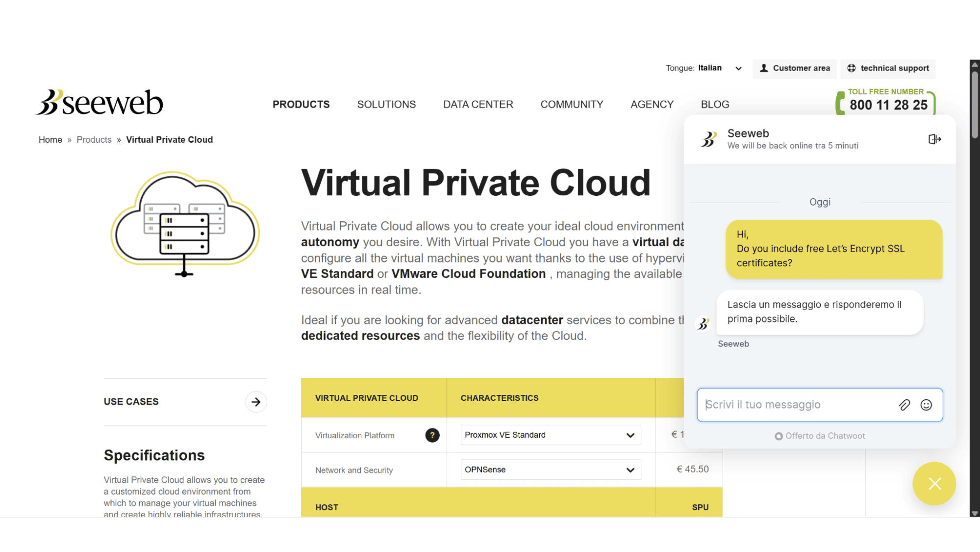Expand USE CASES with the arrow button

pyautogui.click(x=256, y=402)
